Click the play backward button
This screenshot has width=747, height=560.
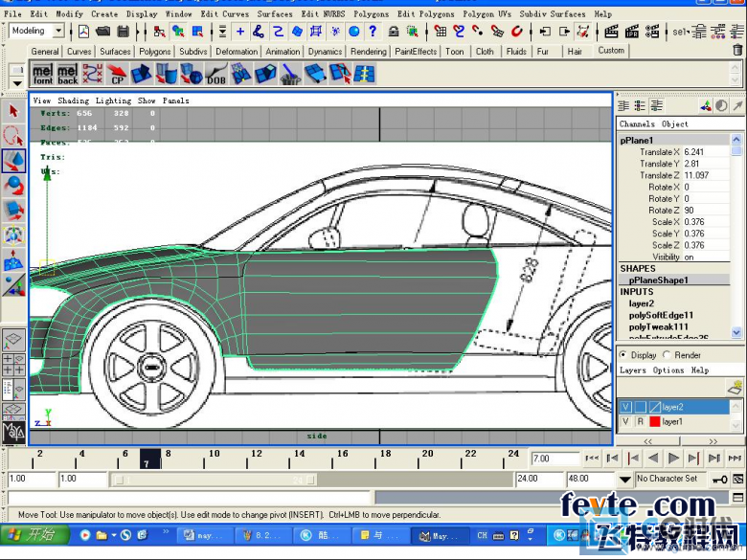tap(653, 459)
